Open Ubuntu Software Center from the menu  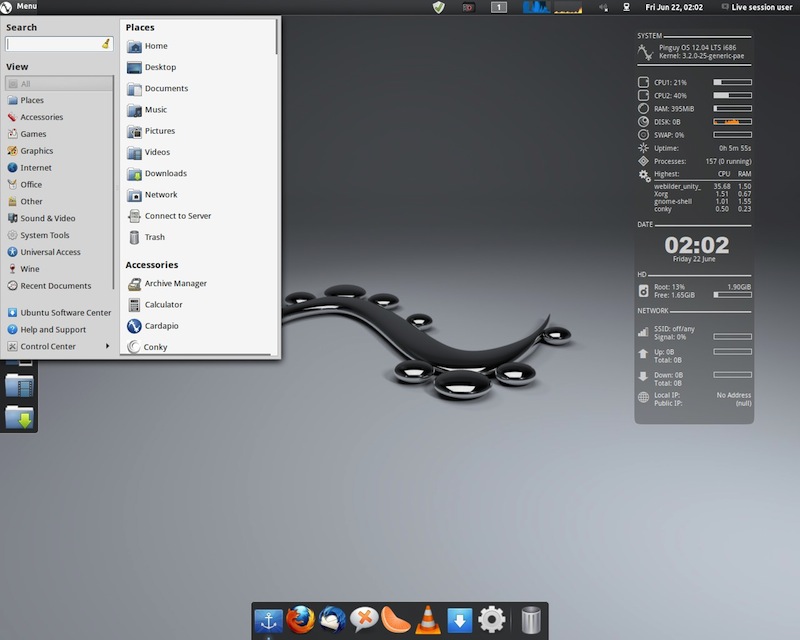coord(65,312)
